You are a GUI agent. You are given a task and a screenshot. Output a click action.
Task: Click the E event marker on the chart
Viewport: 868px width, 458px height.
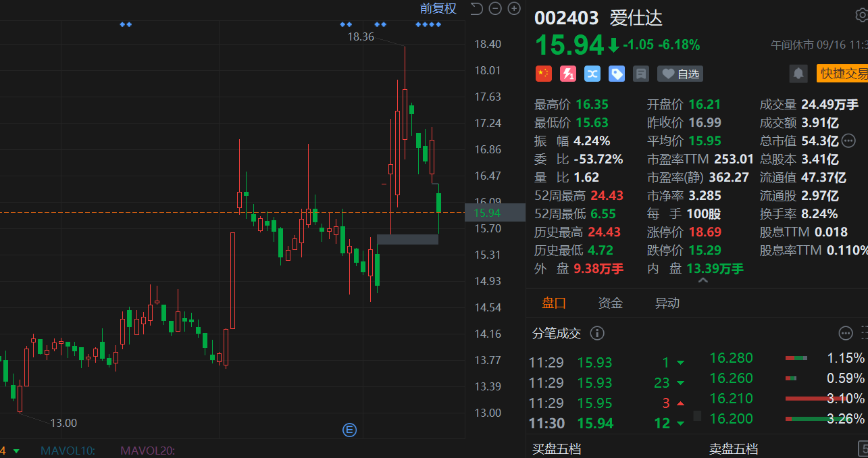click(349, 430)
